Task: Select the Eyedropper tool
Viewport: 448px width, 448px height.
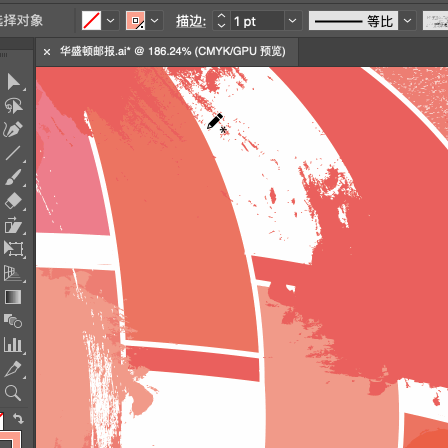Action: 13,369
